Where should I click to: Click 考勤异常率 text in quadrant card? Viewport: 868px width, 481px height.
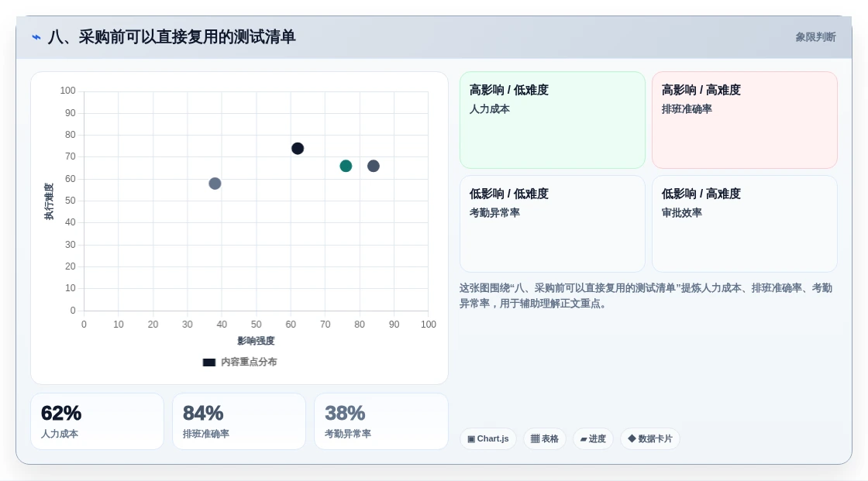pyautogui.click(x=494, y=212)
